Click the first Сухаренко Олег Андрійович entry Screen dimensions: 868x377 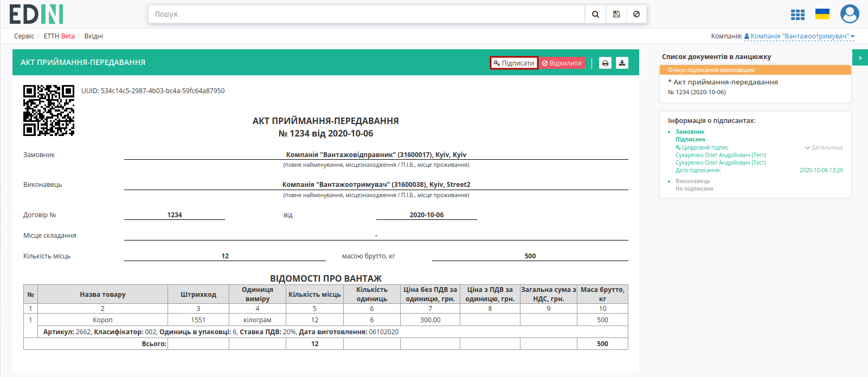pos(721,155)
